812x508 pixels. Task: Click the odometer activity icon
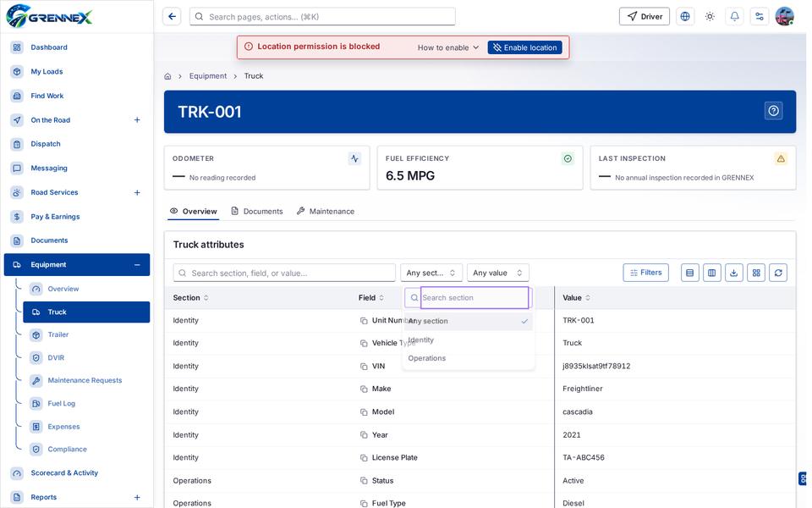coord(354,158)
